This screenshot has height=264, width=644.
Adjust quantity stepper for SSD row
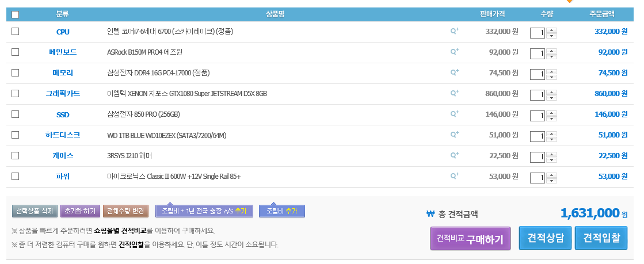(x=551, y=116)
